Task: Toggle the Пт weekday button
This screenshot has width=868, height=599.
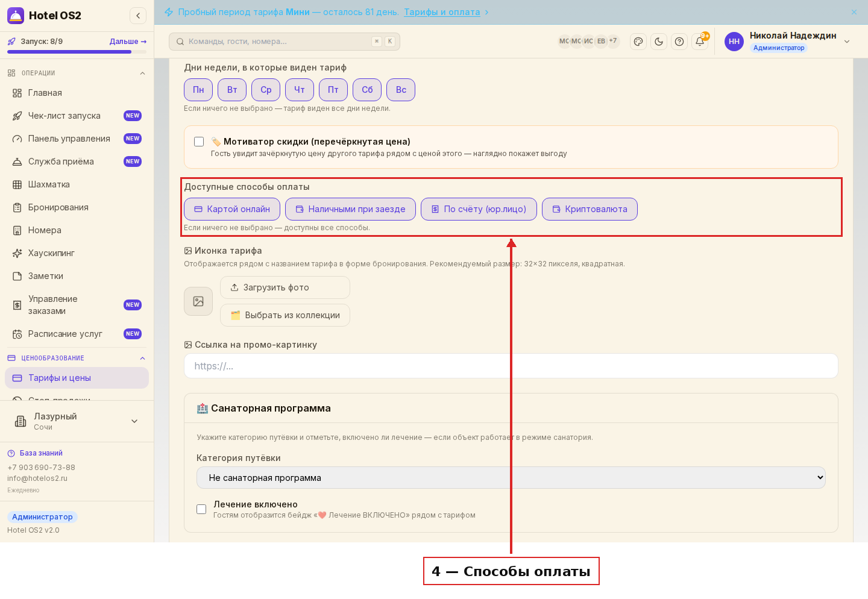Action: (333, 90)
